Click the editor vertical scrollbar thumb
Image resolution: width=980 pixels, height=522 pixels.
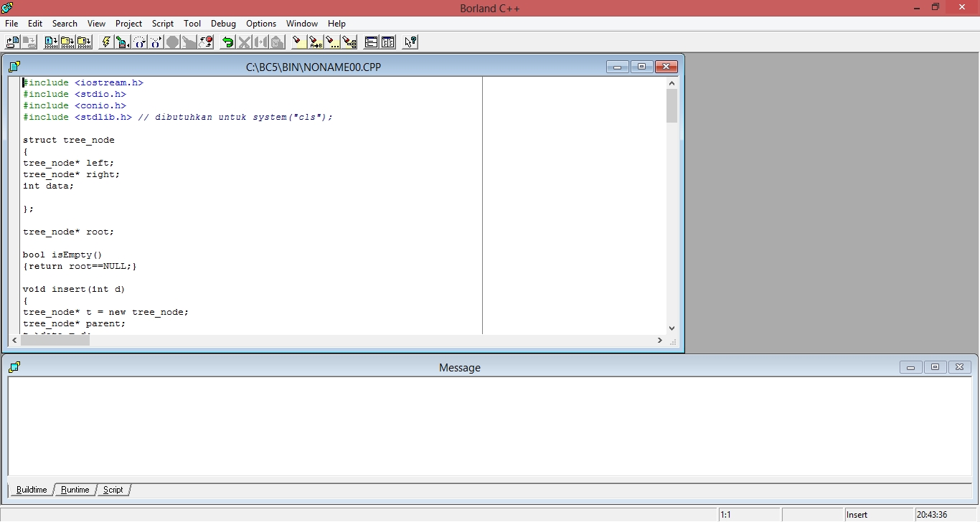pyautogui.click(x=672, y=106)
